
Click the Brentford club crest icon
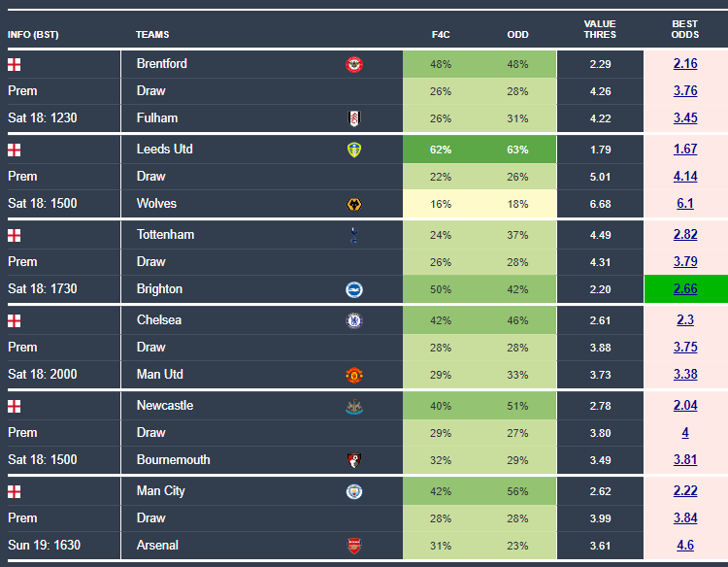point(354,65)
